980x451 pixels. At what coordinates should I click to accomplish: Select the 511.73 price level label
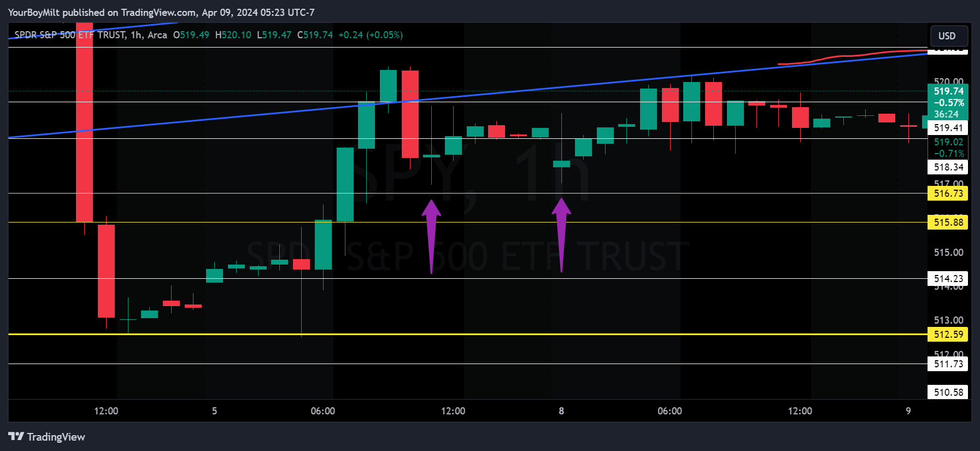[948, 364]
